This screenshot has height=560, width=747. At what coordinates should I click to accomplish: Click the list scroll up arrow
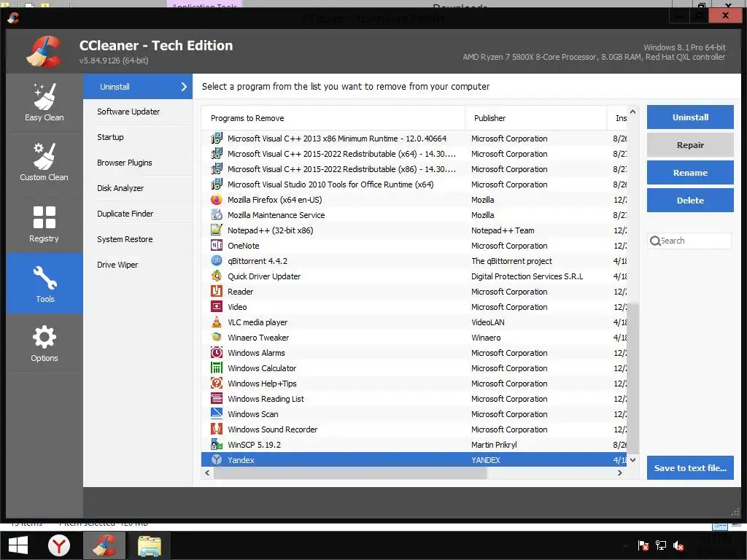[632, 112]
